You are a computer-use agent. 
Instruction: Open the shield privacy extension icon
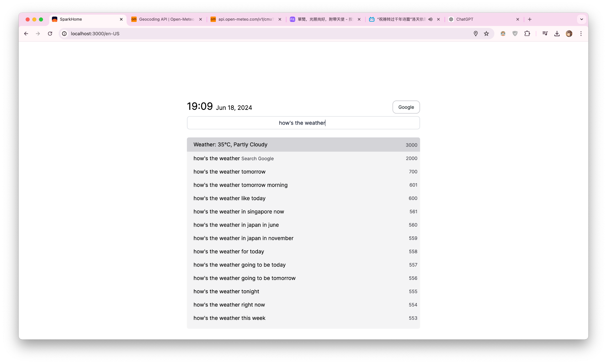515,33
